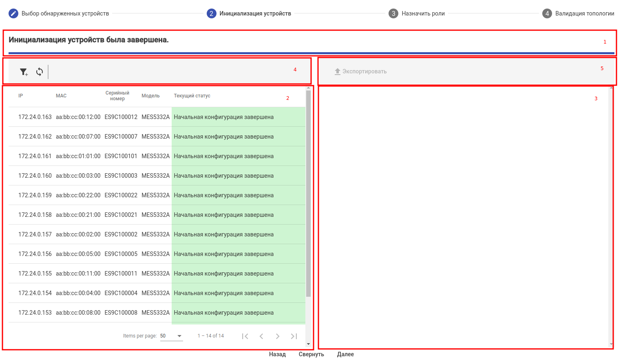Screen dimensions: 623x364
Task: Click the Далее button
Action: point(345,354)
